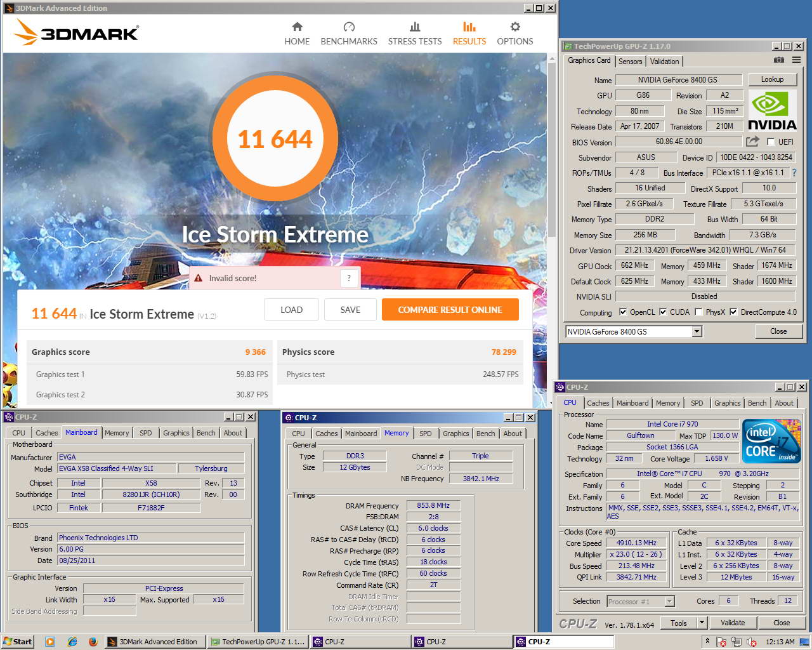Open Windows Start button
812x650 pixels.
(17, 642)
